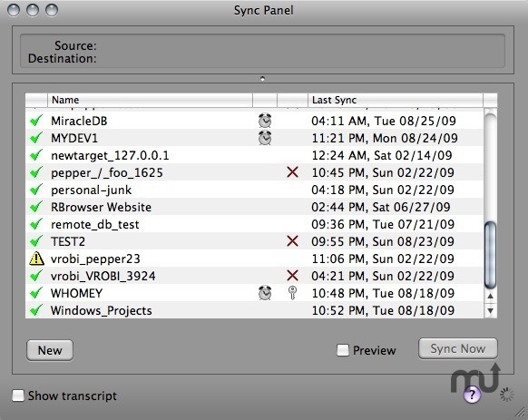Click the alarm clock schedule icon for MiracleDB
Viewport: 528px width, 420px height.
pyautogui.click(x=265, y=121)
